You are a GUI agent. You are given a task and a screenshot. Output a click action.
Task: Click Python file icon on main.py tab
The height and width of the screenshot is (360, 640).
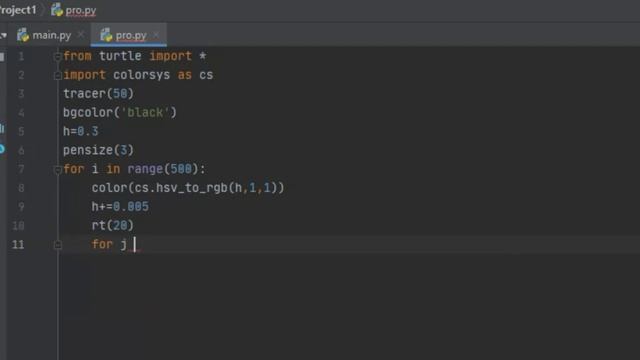(23, 36)
